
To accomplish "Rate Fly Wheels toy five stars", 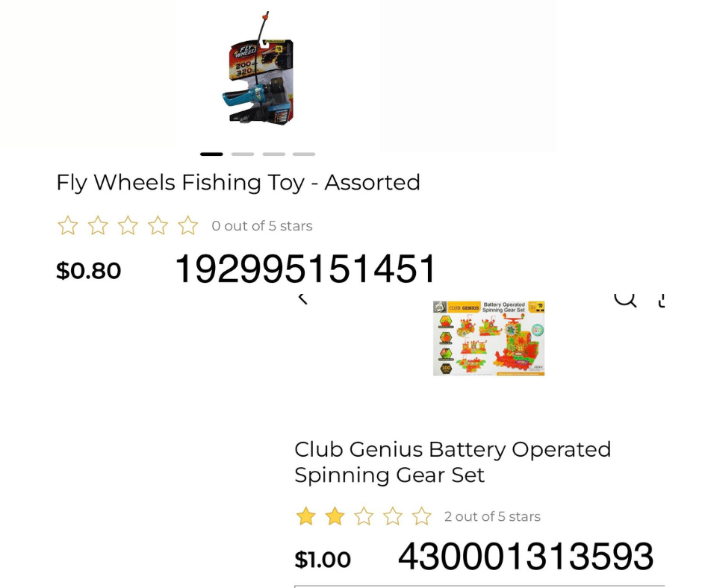I will tap(188, 225).
